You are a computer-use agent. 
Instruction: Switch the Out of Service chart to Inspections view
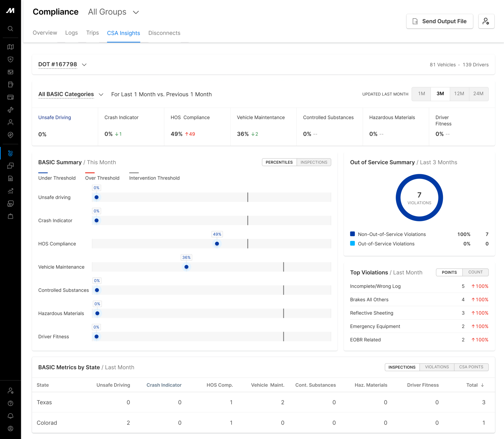click(x=314, y=162)
